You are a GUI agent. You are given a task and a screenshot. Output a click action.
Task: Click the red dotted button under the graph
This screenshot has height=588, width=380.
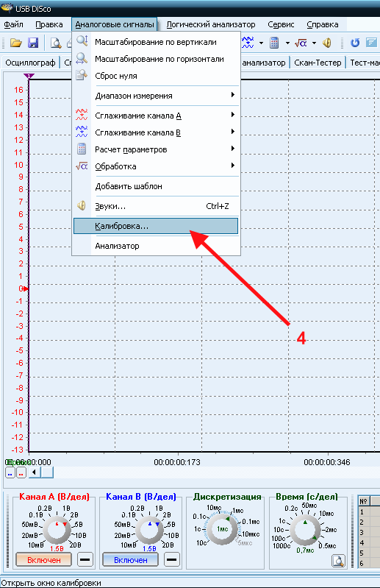21,472
